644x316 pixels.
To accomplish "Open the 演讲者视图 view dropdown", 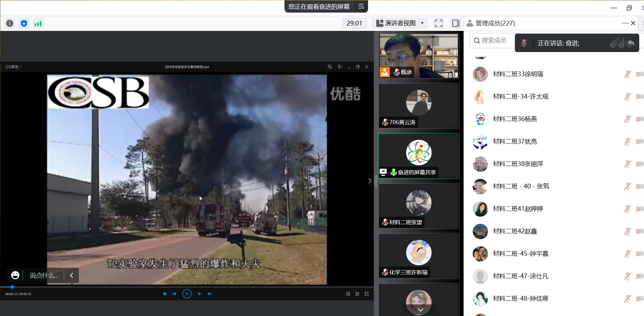I will [x=400, y=23].
